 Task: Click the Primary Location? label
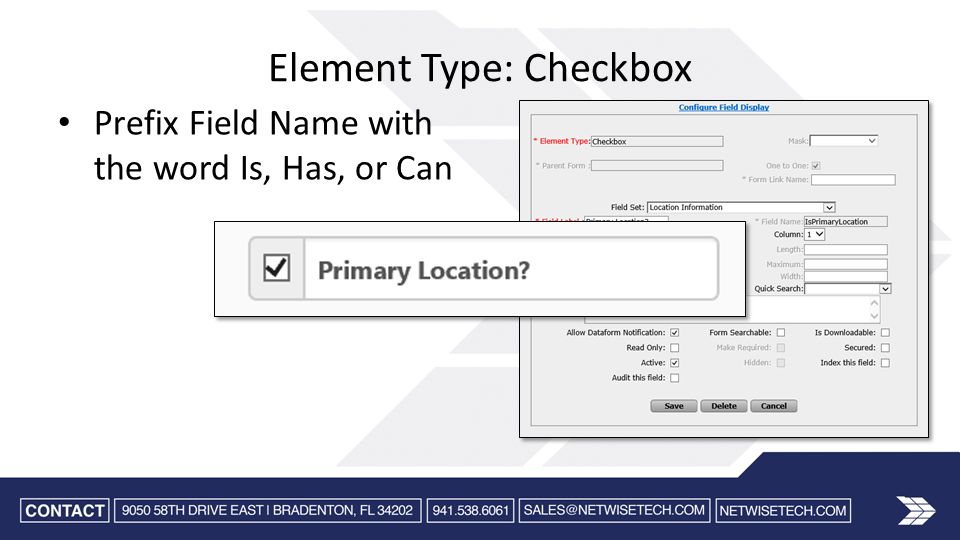click(x=424, y=271)
